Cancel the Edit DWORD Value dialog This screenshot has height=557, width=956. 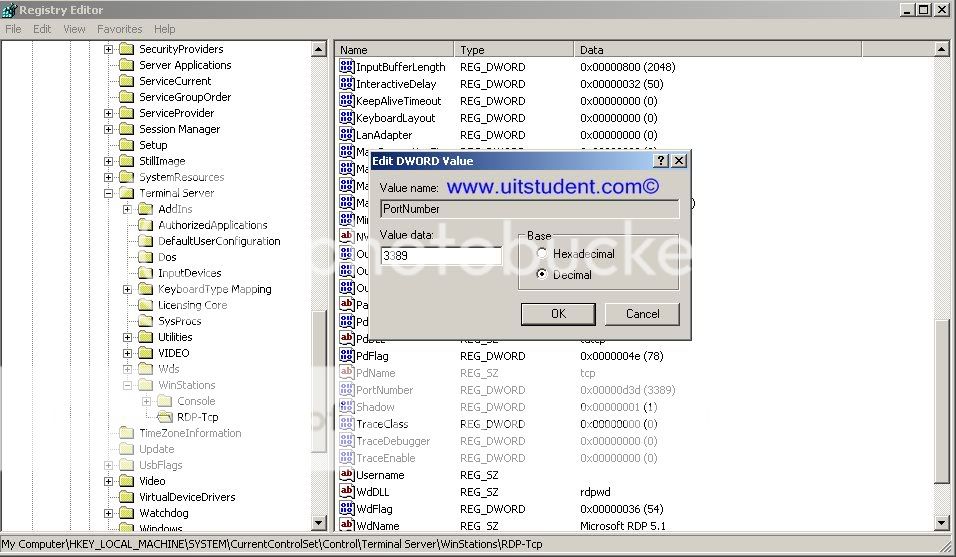642,314
